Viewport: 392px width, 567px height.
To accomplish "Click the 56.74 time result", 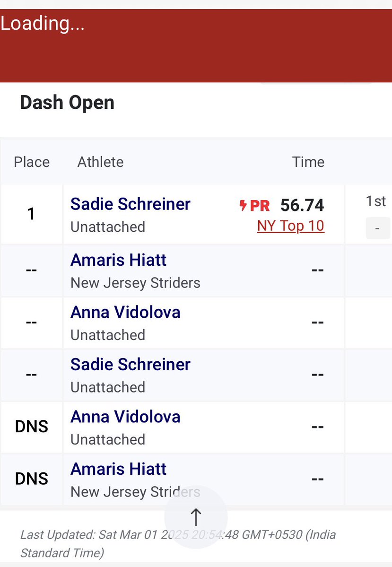I will 302,205.
